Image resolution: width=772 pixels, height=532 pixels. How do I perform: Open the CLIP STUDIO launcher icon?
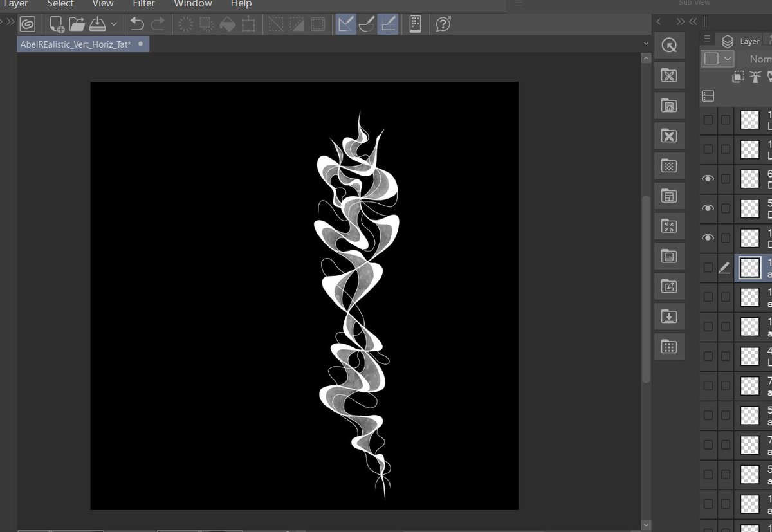pos(27,24)
